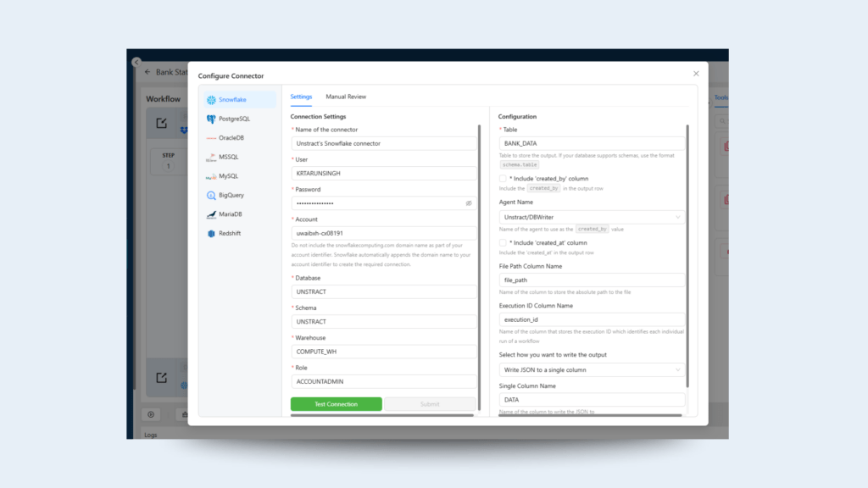Pick the MariaDB connector icon
This screenshot has height=488, width=868.
click(x=211, y=214)
